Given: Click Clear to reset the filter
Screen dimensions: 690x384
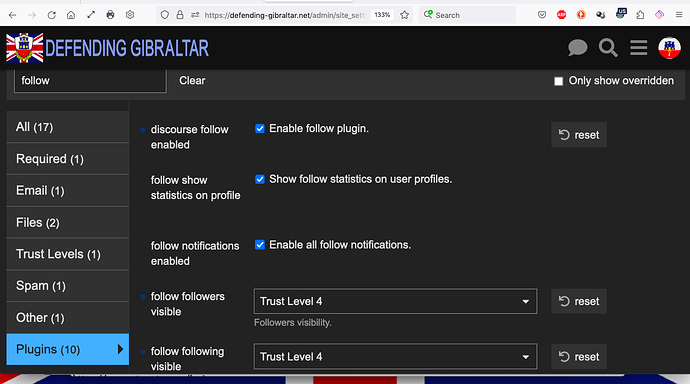Looking at the screenshot, I should (x=192, y=80).
